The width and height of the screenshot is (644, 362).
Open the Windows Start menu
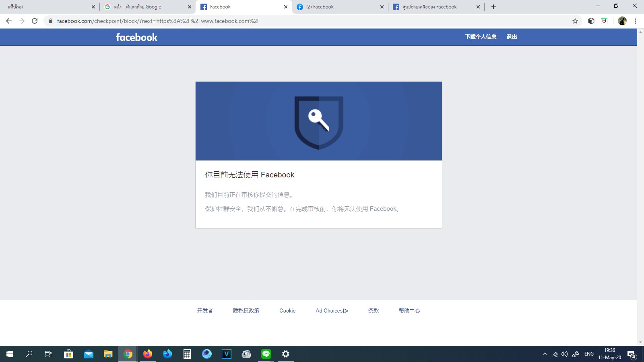click(x=10, y=354)
